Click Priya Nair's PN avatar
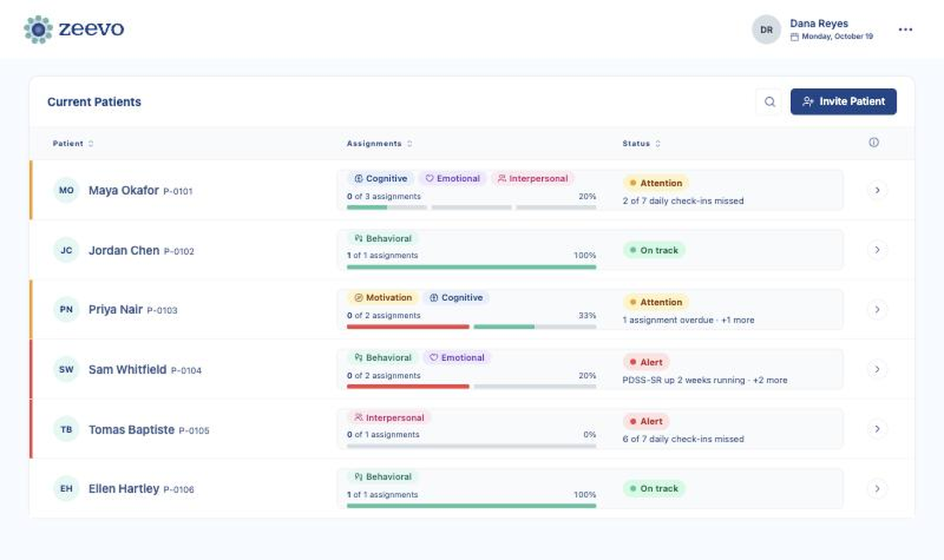Image resolution: width=944 pixels, height=560 pixels. click(x=66, y=309)
